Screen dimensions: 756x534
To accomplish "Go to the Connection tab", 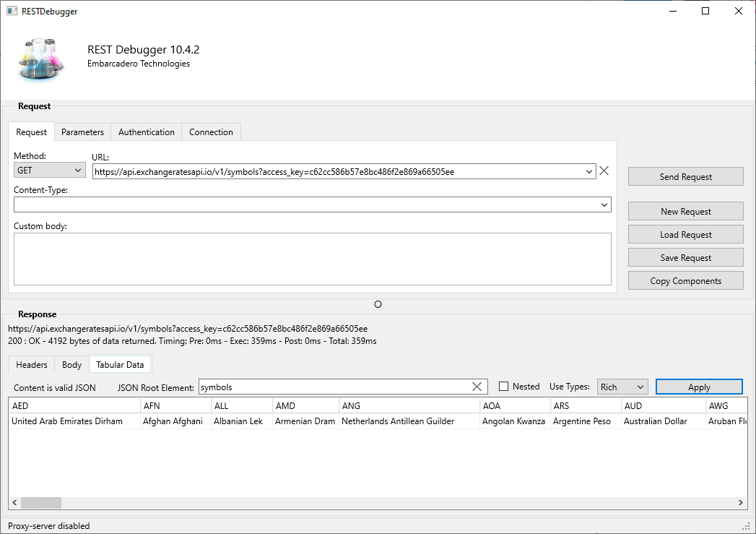I will tap(211, 132).
